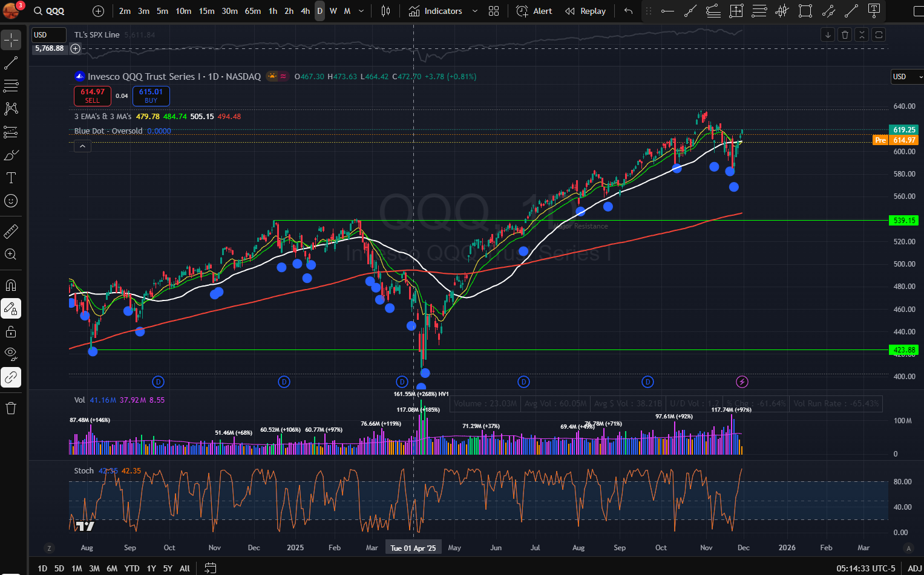The image size is (924, 575).
Task: Select the trend line drawing tool
Action: click(11, 63)
